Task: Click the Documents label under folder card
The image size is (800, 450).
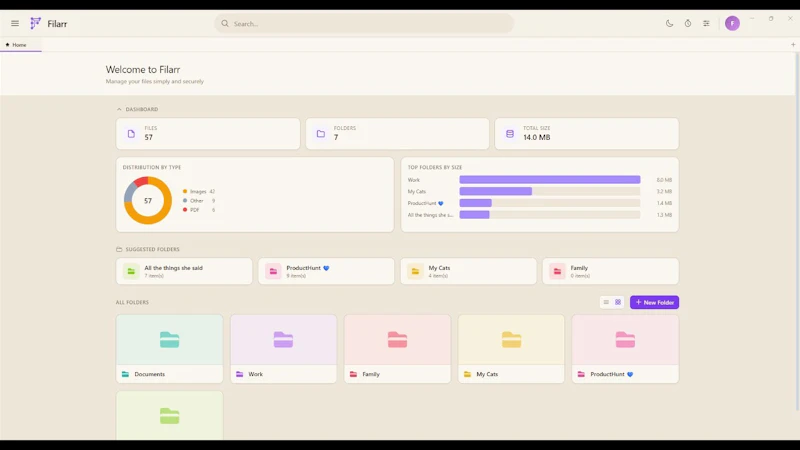Action: (149, 374)
